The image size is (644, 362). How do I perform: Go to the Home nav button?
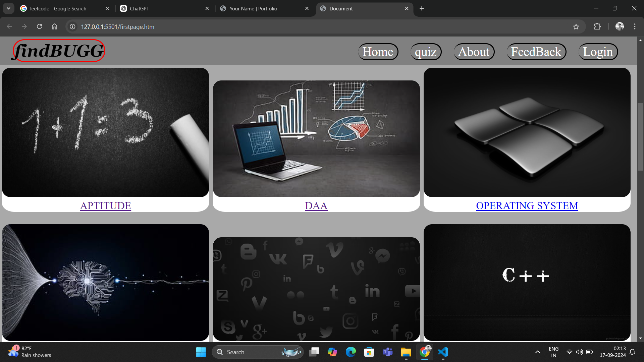(x=378, y=52)
